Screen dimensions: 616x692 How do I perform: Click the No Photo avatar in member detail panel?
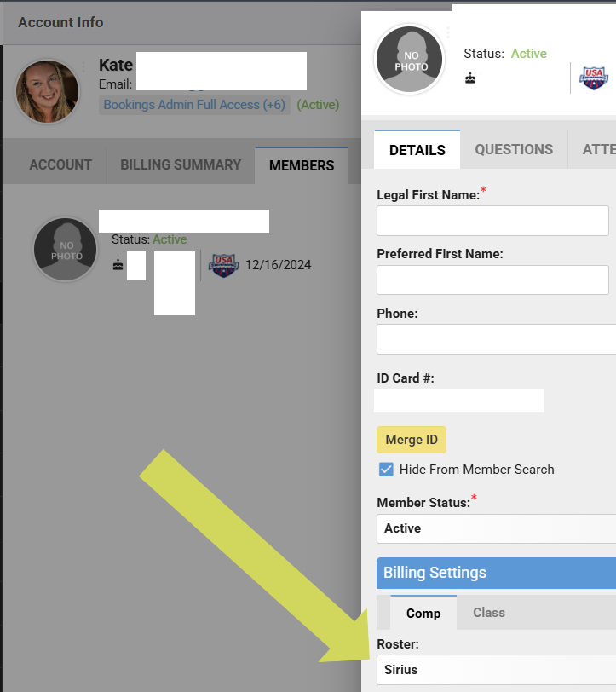[409, 59]
